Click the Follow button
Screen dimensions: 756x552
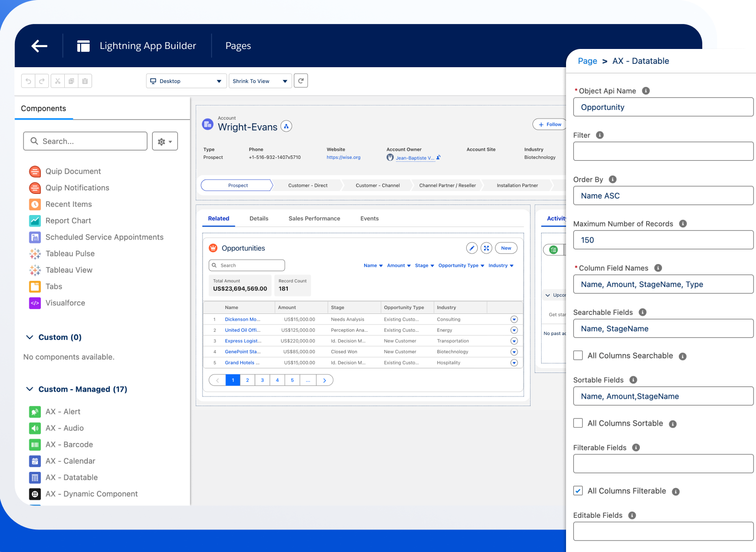click(550, 124)
